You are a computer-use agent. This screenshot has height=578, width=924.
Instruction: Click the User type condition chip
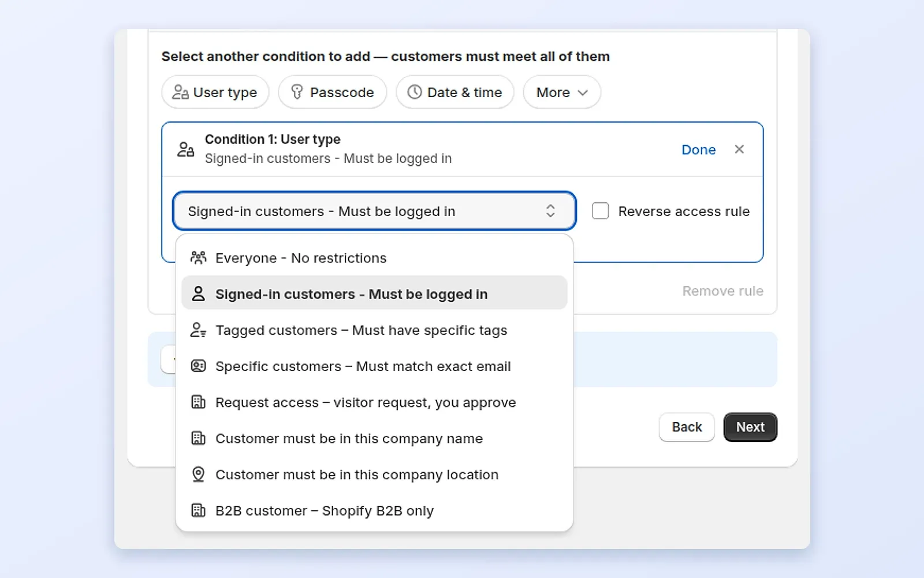[x=215, y=92]
